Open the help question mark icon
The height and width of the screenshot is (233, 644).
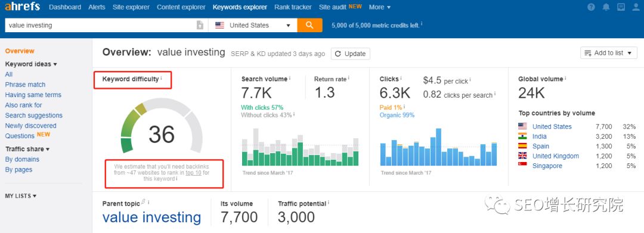(591, 7)
